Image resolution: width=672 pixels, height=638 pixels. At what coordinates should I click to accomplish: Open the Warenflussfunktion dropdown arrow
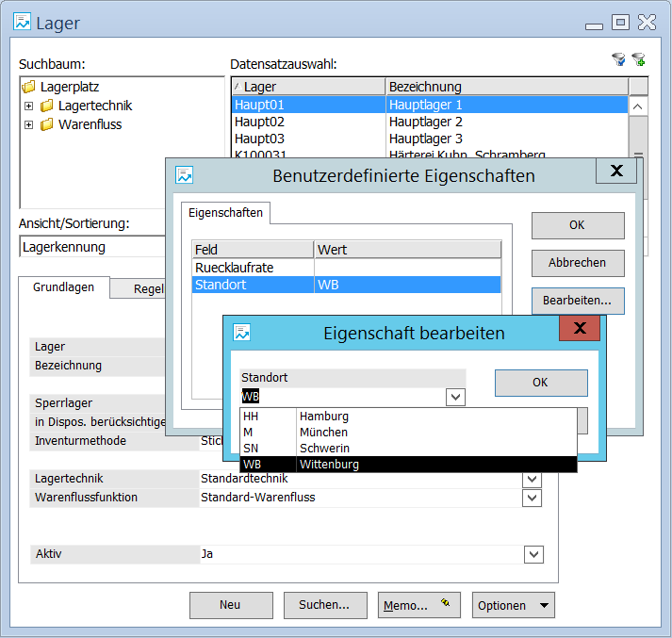pyautogui.click(x=533, y=498)
